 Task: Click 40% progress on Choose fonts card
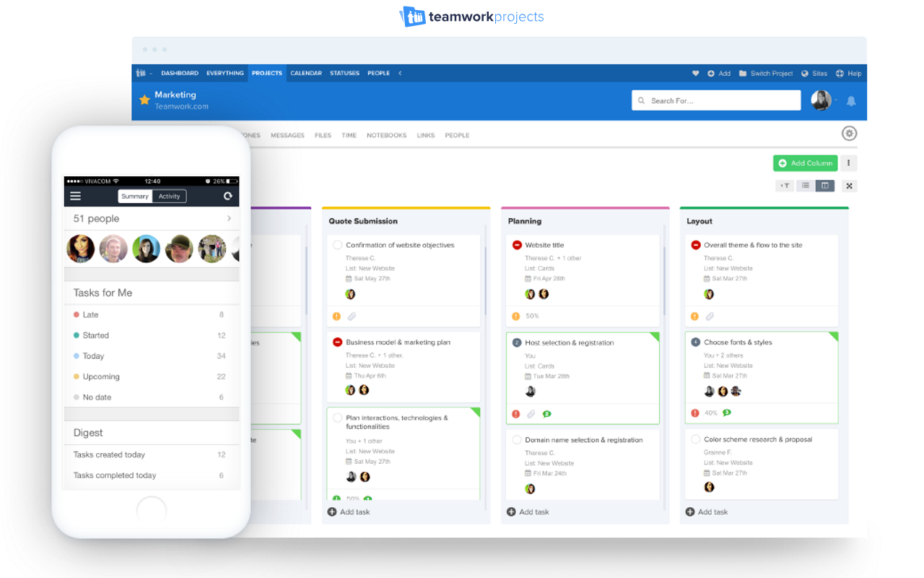[x=711, y=413]
